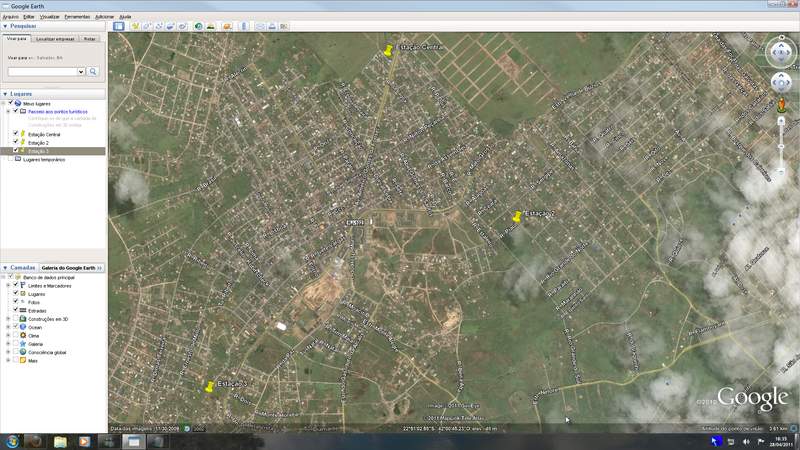Screen dimensions: 800x450
Task: Open the file explorer taskbar icon
Action: click(x=60, y=441)
